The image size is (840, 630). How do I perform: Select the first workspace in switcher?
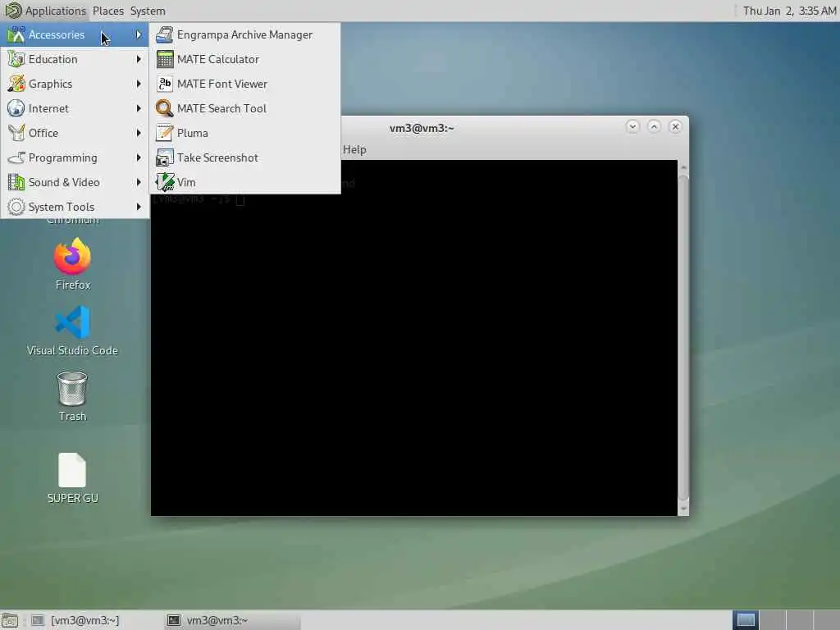(746, 620)
